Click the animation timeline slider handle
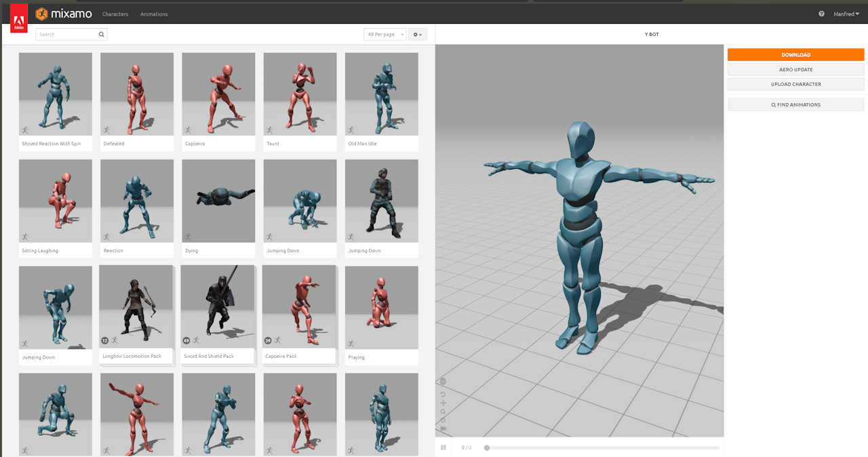Viewport: 868px width, 457px height. (x=487, y=448)
